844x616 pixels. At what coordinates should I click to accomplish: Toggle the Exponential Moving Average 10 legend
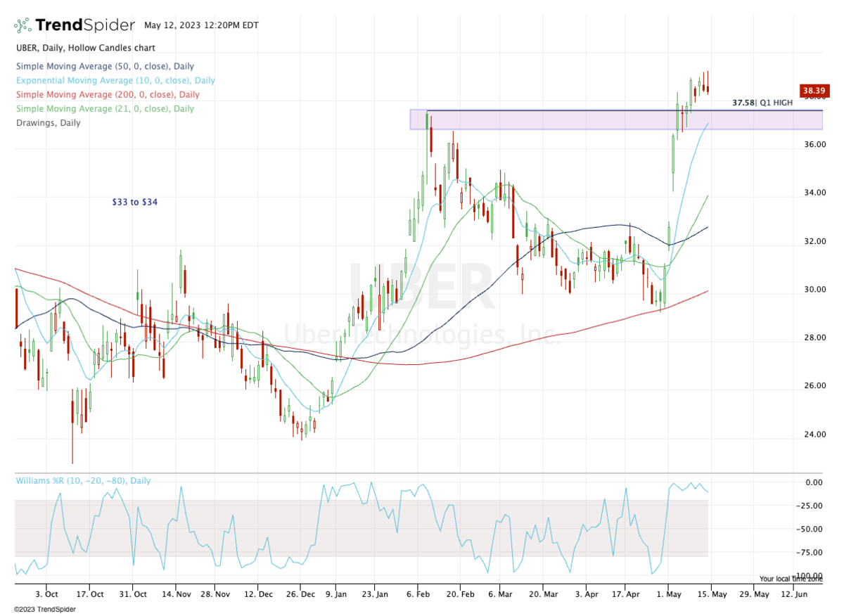click(x=115, y=81)
